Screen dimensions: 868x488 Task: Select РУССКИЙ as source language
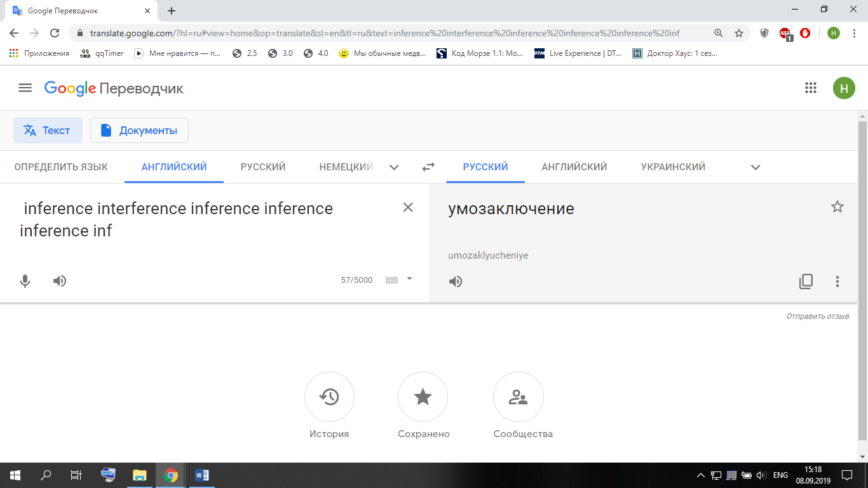click(x=263, y=167)
